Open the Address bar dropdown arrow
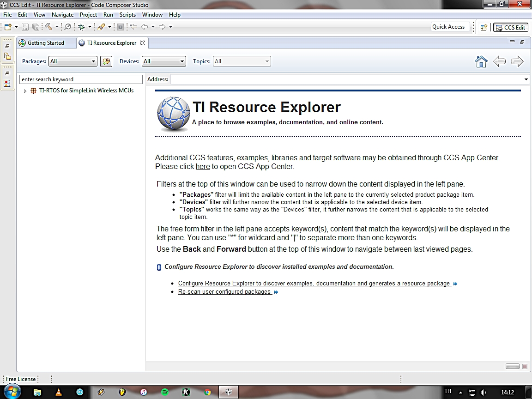The width and height of the screenshot is (532, 399). (x=526, y=79)
